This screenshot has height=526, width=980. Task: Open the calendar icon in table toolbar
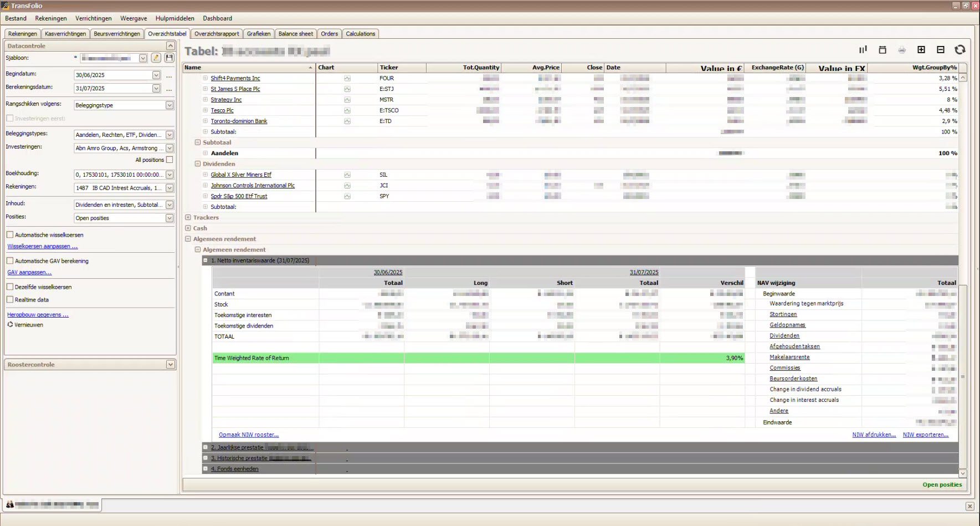coord(882,50)
